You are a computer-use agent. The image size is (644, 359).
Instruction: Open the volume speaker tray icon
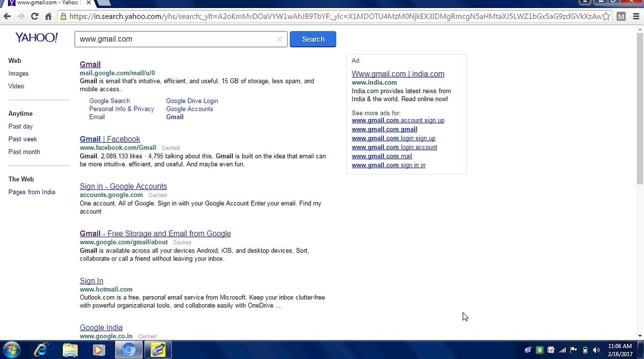(596, 350)
